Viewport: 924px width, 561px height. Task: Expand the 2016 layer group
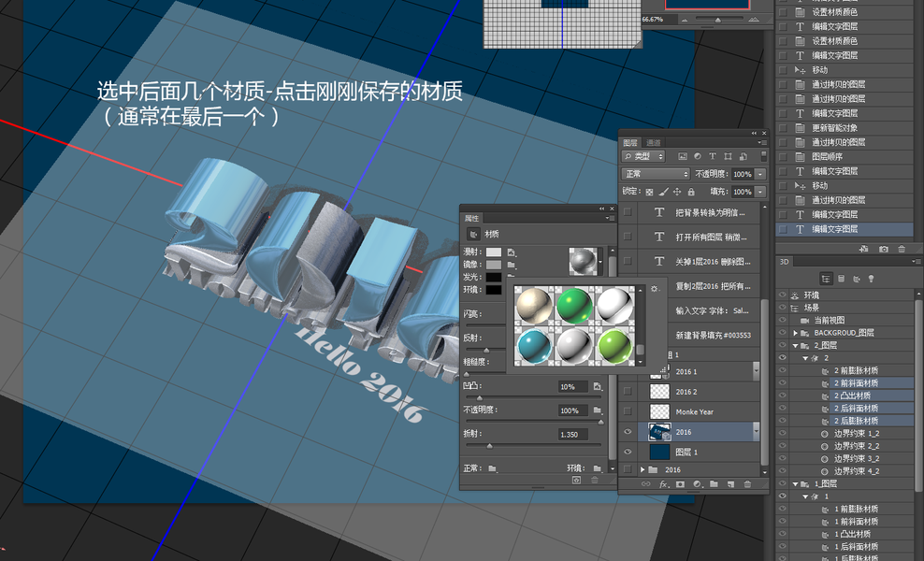click(x=642, y=469)
